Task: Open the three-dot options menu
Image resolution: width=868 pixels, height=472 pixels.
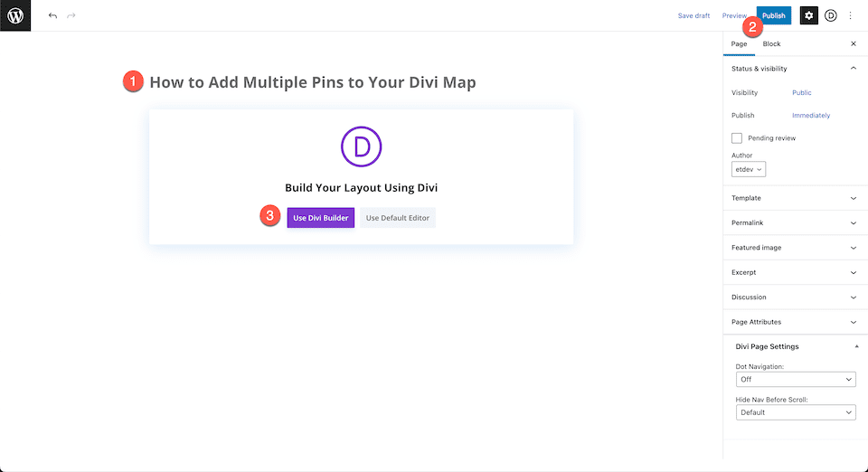Action: tap(850, 15)
